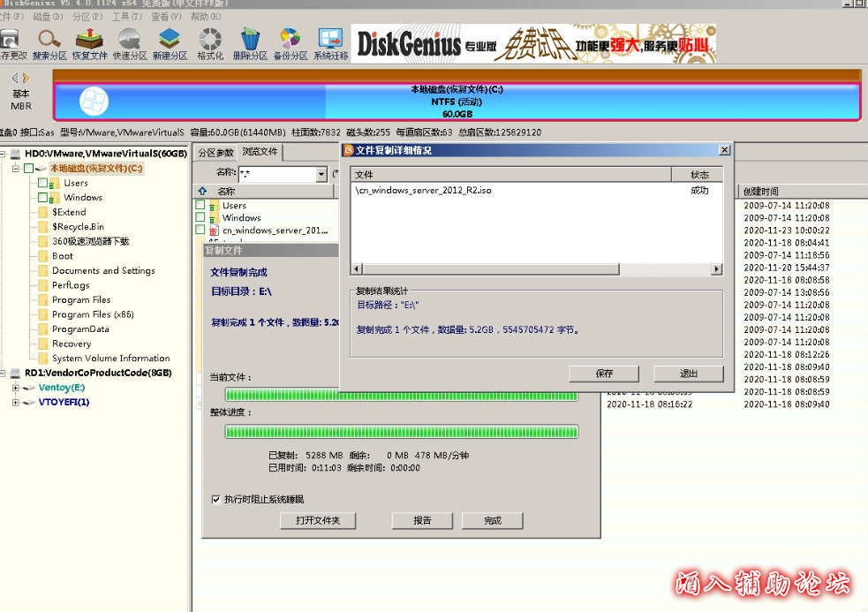Switch to the 分区参数 tab
This screenshot has height=612, width=868.
tap(215, 152)
